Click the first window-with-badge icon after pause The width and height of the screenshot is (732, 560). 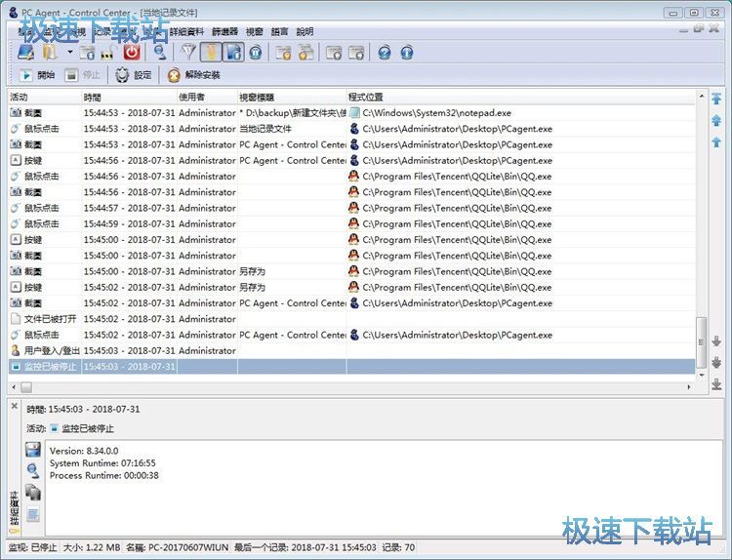tap(283, 53)
